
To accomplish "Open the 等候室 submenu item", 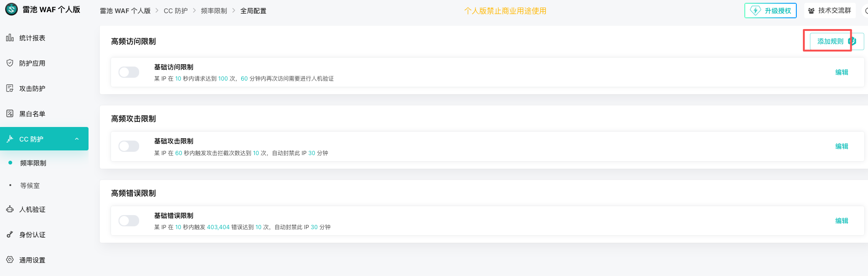I will point(30,186).
